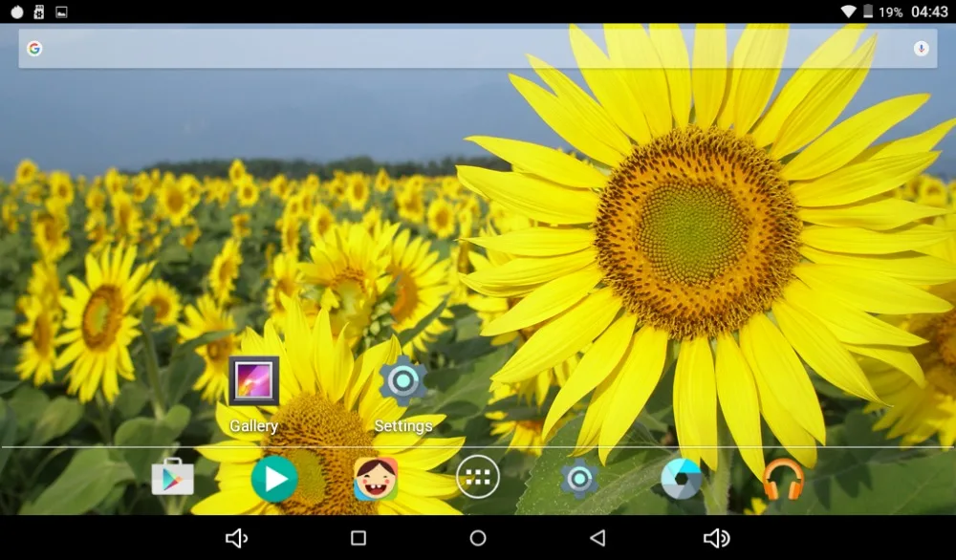
Task: Open the Settings gear in the dock
Action: (x=579, y=479)
